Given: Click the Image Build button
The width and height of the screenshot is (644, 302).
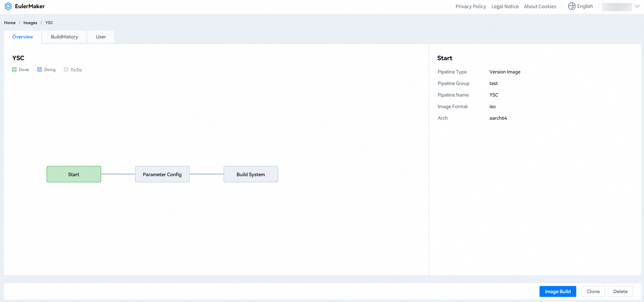Looking at the screenshot, I should (558, 291).
